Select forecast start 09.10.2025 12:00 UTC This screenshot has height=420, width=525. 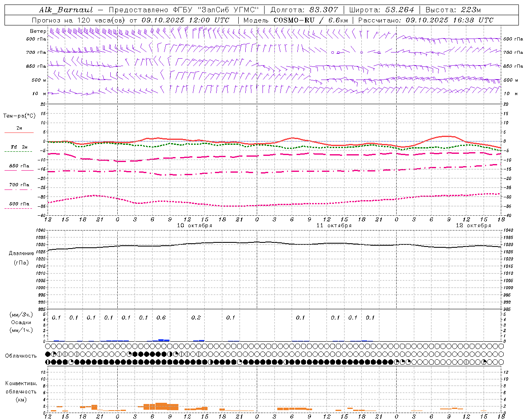(x=185, y=20)
